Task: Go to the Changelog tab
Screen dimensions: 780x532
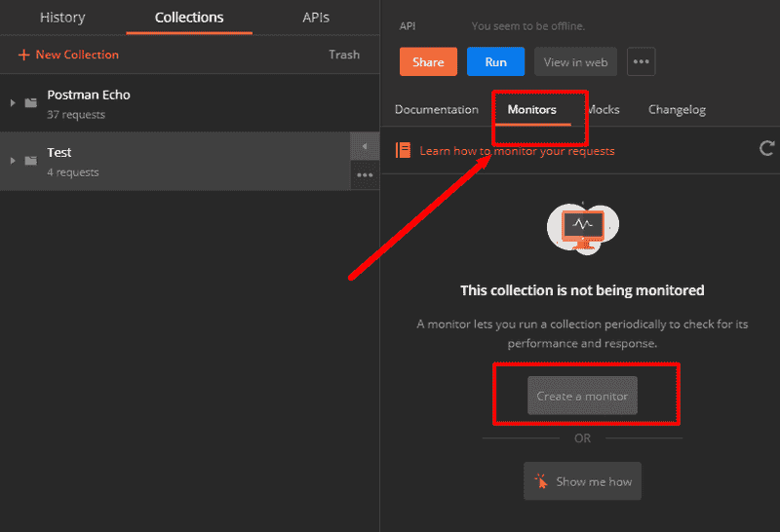Action: (x=677, y=109)
